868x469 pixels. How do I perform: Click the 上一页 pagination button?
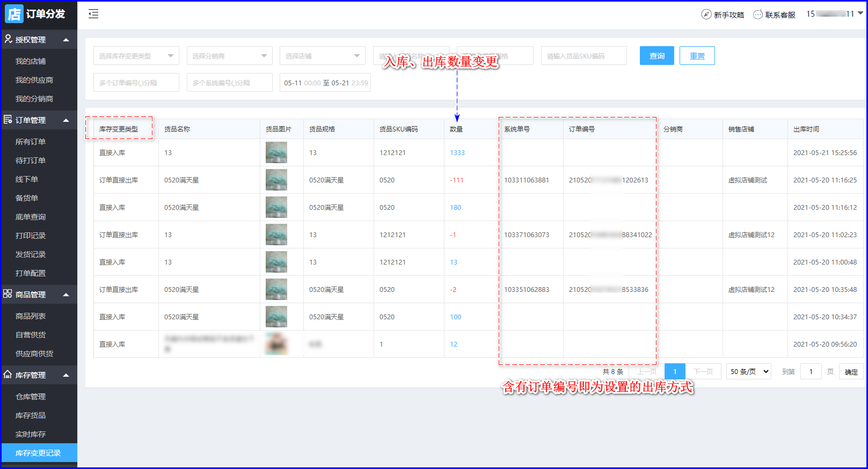click(x=647, y=371)
